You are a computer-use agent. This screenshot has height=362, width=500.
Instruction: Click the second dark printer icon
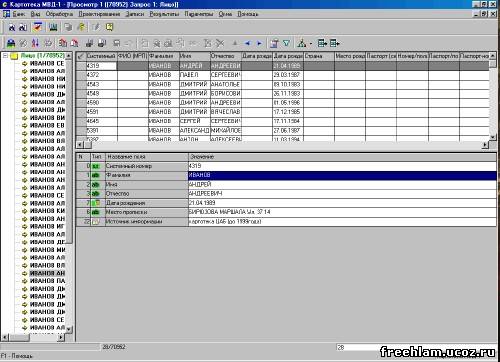point(102,43)
